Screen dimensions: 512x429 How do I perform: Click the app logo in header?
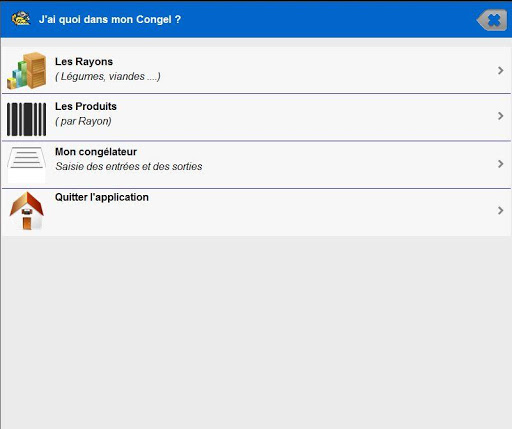[x=21, y=19]
